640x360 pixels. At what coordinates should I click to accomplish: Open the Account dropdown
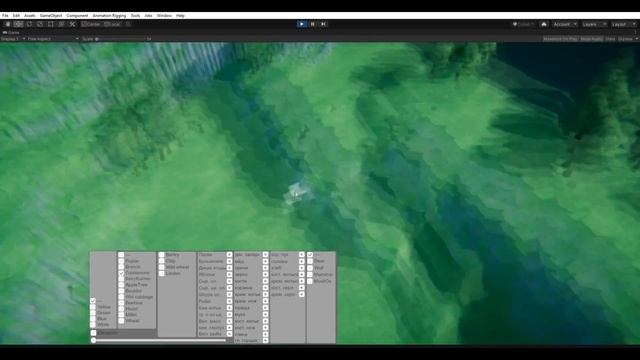tap(565, 24)
